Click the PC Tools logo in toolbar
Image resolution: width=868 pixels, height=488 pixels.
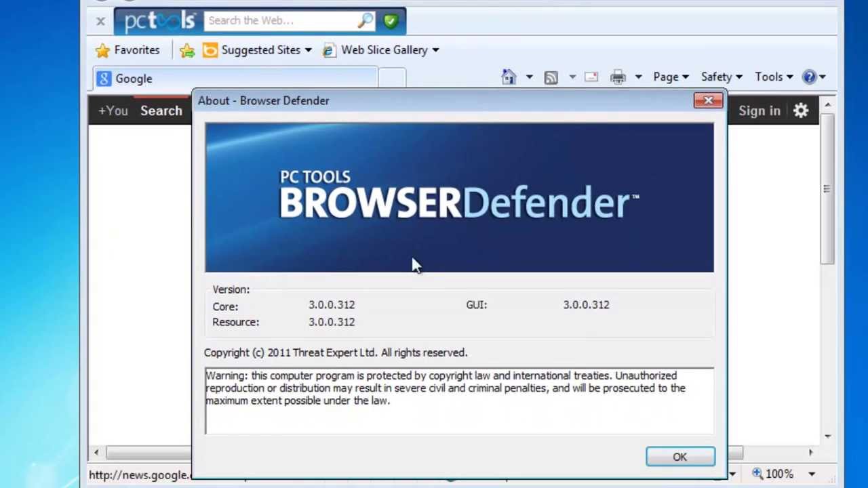pyautogui.click(x=160, y=21)
